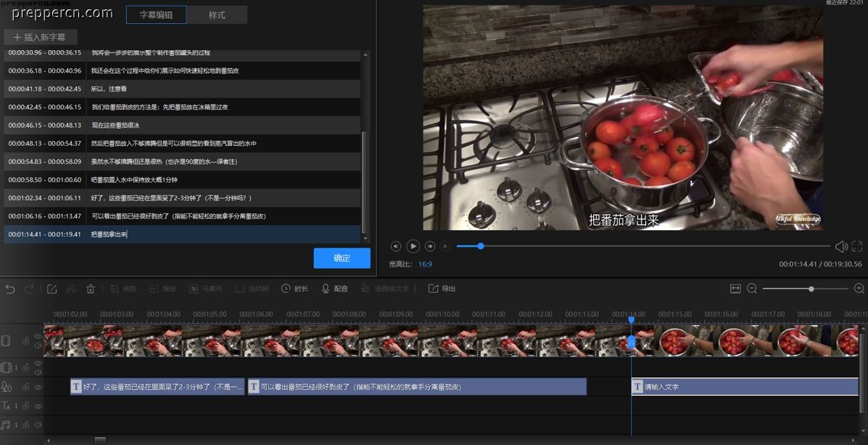868x445 pixels.
Task: Open the edit tool in timeline toolbar
Action: [52, 289]
